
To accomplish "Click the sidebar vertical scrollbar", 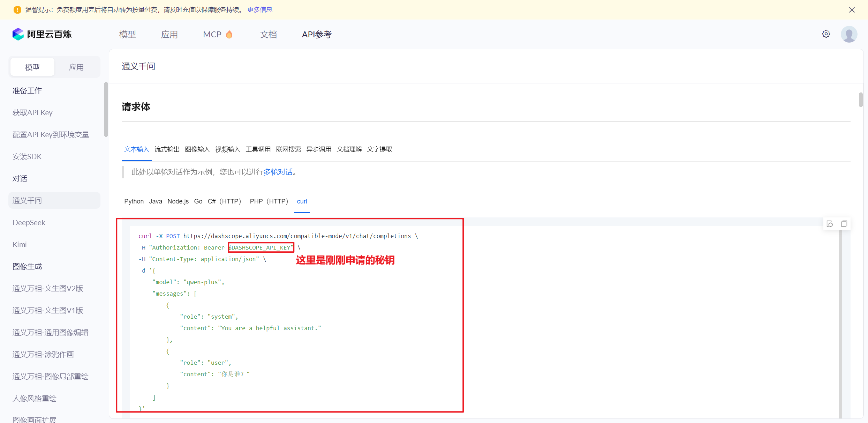I will click(106, 110).
